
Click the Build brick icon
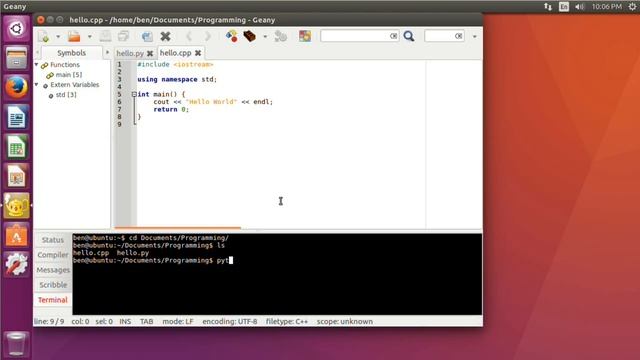pyautogui.click(x=249, y=36)
